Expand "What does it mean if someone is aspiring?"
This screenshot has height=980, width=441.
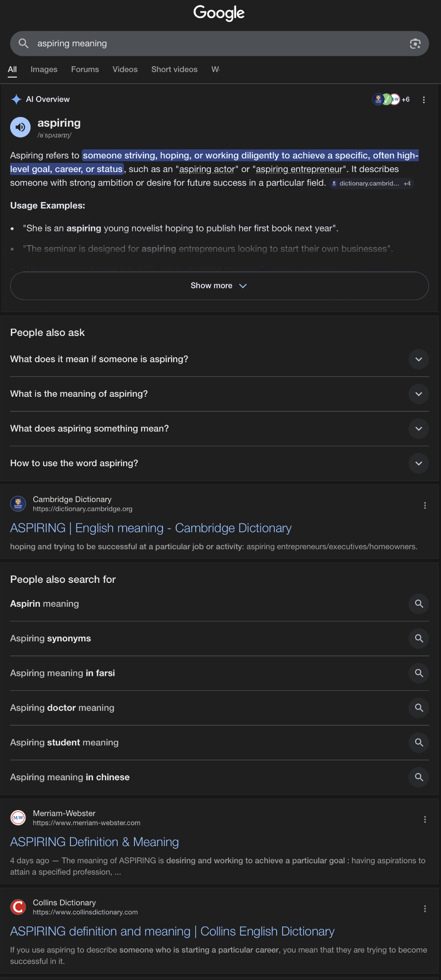[419, 359]
